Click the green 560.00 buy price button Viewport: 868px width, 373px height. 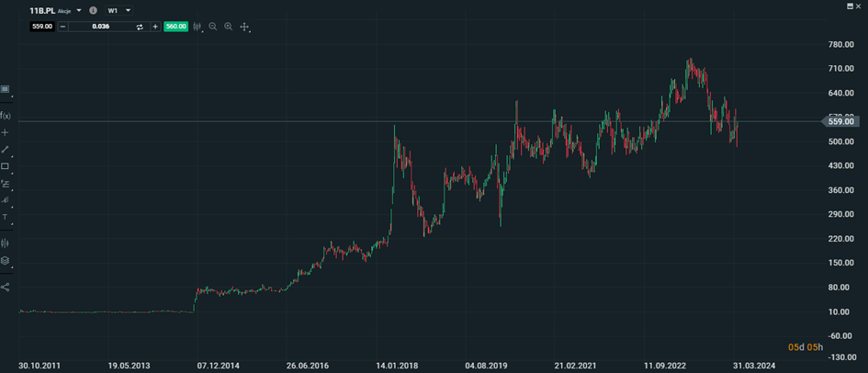point(175,27)
